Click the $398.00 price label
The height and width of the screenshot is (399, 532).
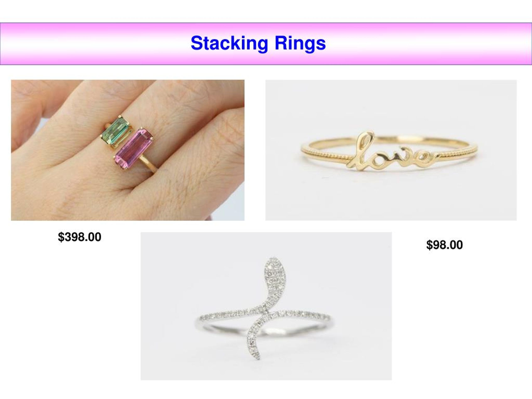tap(80, 237)
